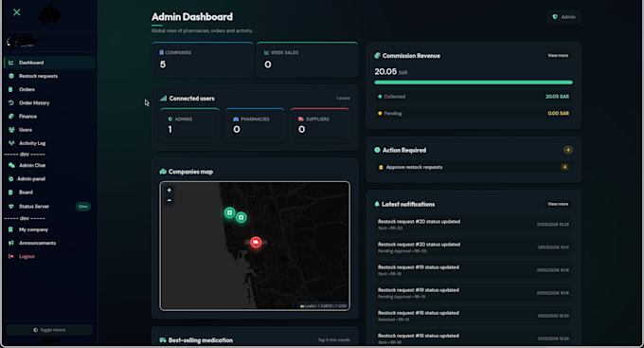
Task: Open the Finance sidebar icon
Action: pyautogui.click(x=11, y=117)
